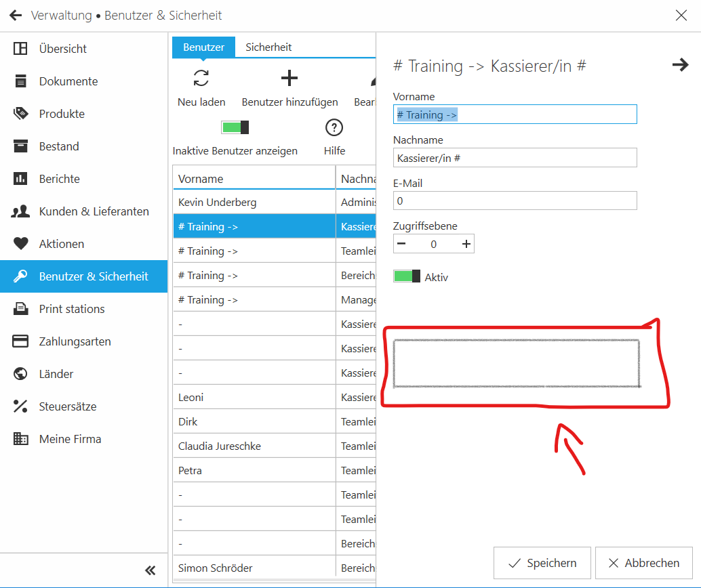Click the Benutzer hinzufügen plus icon
Viewport: 701px width, 588px height.
click(289, 79)
